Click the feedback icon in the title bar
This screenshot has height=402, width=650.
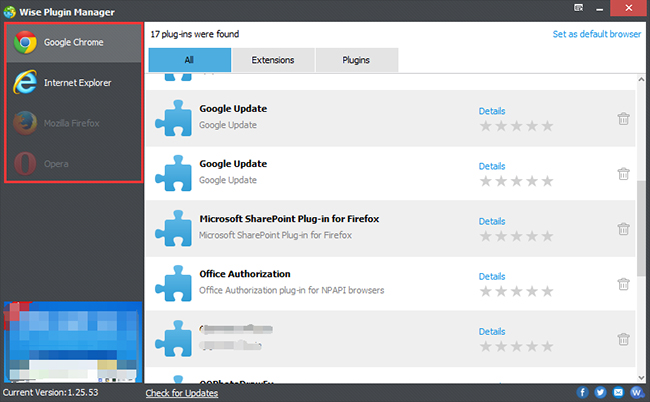[578, 8]
